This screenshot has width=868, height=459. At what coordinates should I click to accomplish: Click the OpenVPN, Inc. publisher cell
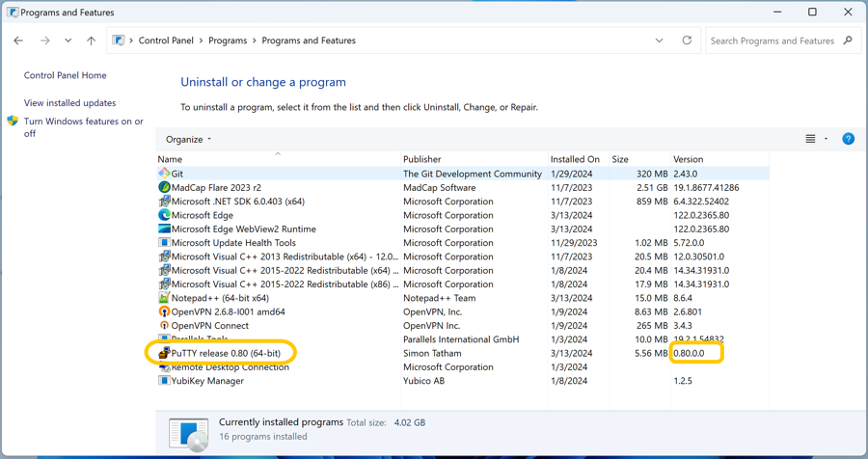coord(432,311)
